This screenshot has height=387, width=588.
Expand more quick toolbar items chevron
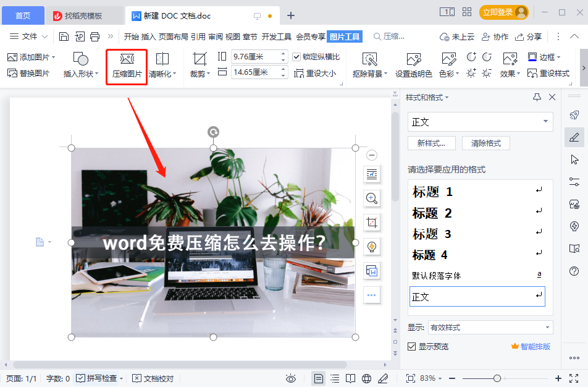110,36
